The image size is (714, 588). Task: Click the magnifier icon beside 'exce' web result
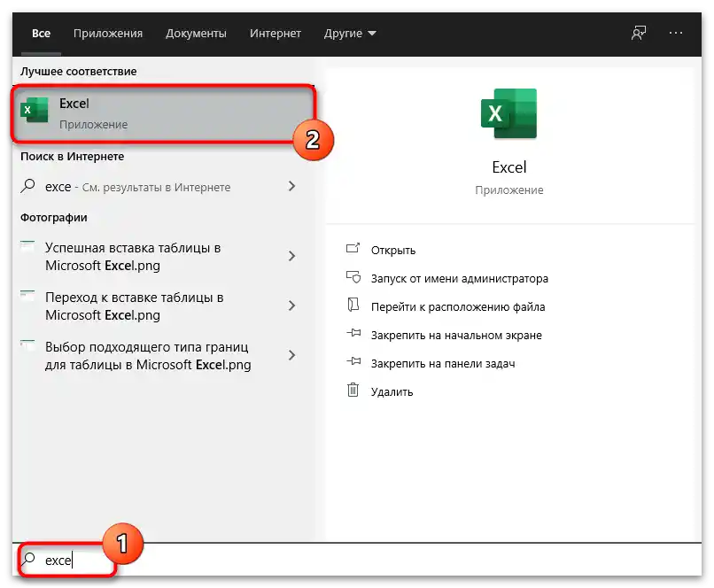point(27,186)
